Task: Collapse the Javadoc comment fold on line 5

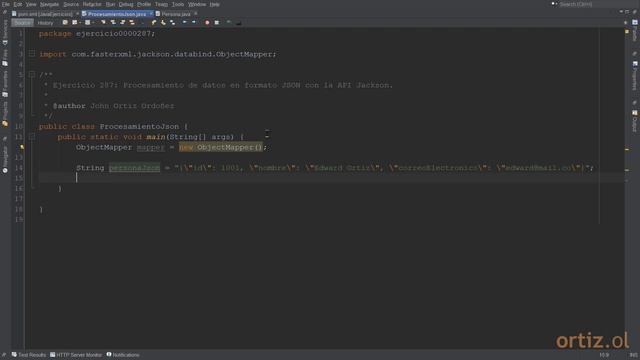Action: pos(32,74)
